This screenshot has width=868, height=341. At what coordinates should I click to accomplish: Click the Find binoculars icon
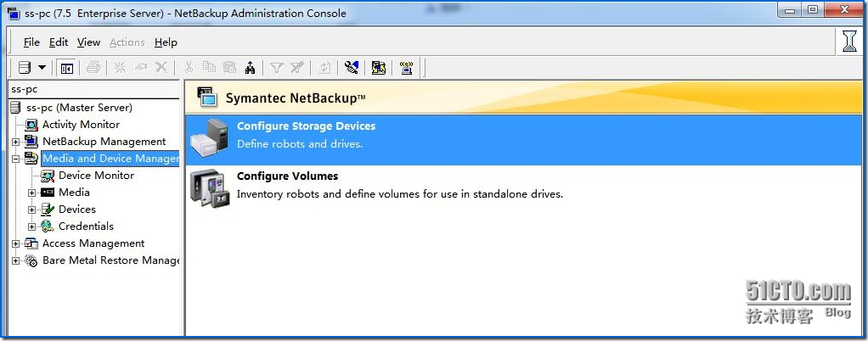pos(251,68)
